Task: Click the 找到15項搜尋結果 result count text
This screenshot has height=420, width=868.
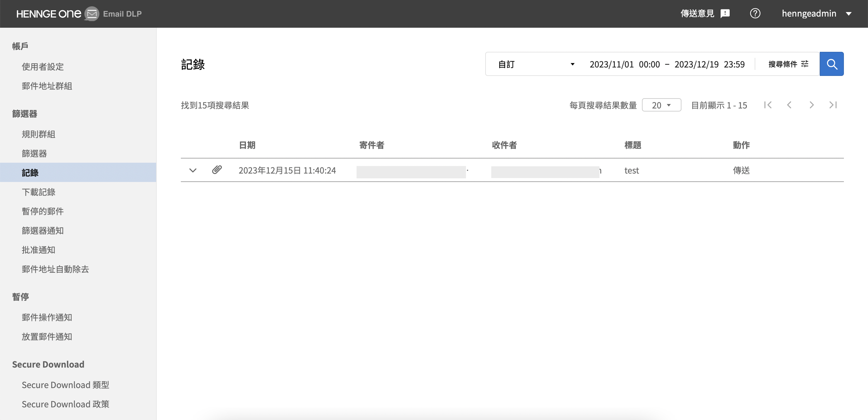Action: pyautogui.click(x=215, y=105)
